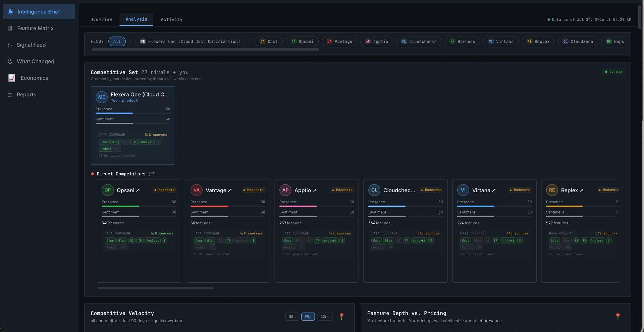Click the Vantage Presence bar
Screen dimensions: 644x332
coord(228,206)
